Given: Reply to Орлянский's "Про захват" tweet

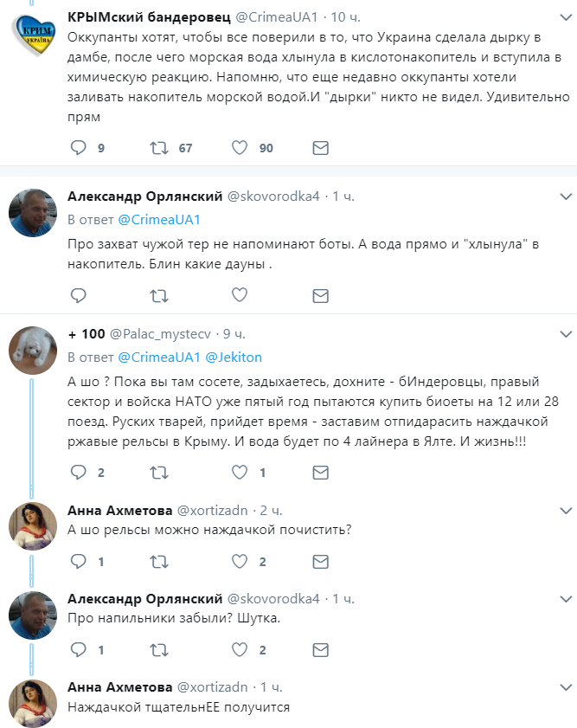Looking at the screenshot, I should click(78, 296).
